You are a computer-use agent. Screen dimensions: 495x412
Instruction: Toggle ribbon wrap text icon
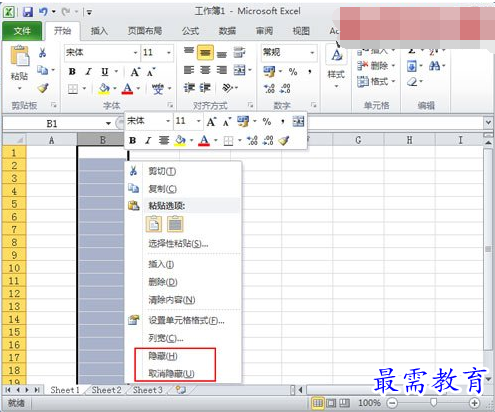pyautogui.click(x=239, y=52)
